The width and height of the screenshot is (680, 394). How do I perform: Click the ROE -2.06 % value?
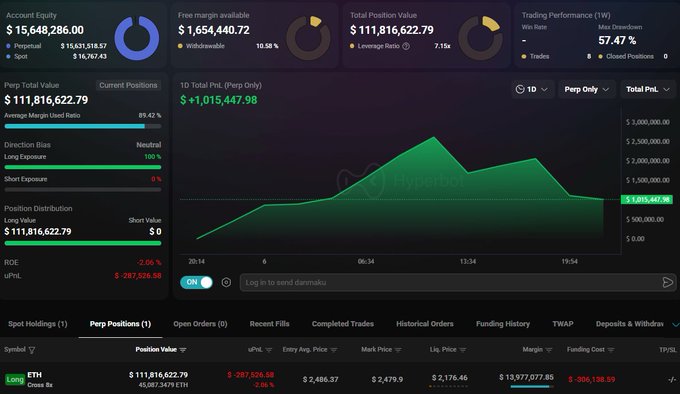pos(149,263)
